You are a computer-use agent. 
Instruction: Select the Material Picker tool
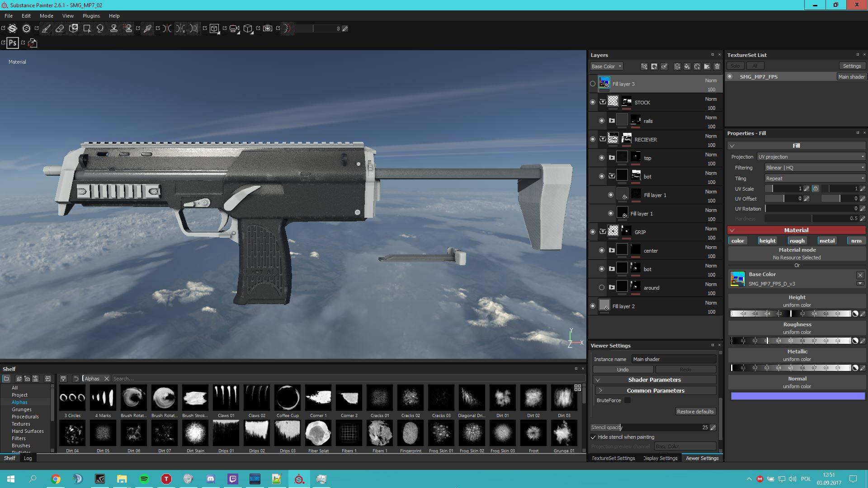147,28
